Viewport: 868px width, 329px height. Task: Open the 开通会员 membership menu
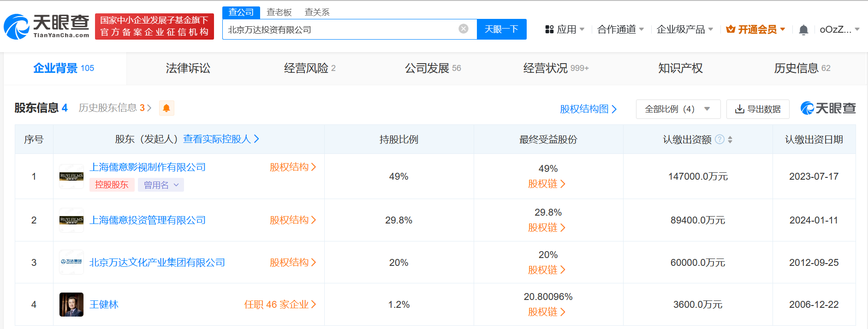(x=755, y=29)
